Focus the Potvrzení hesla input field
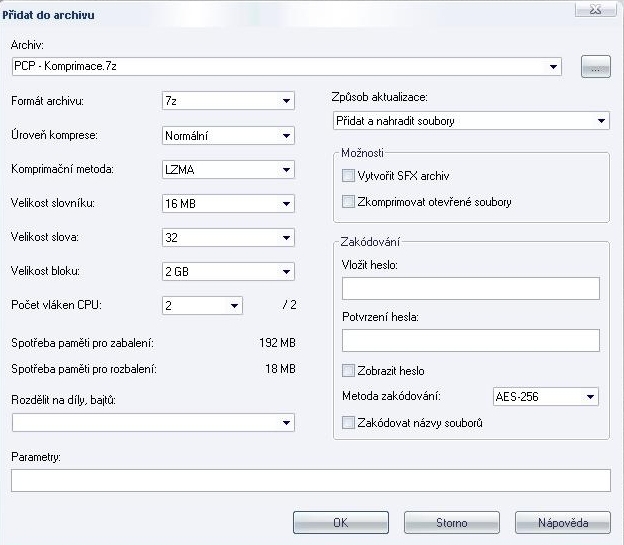624x545 pixels. tap(471, 340)
